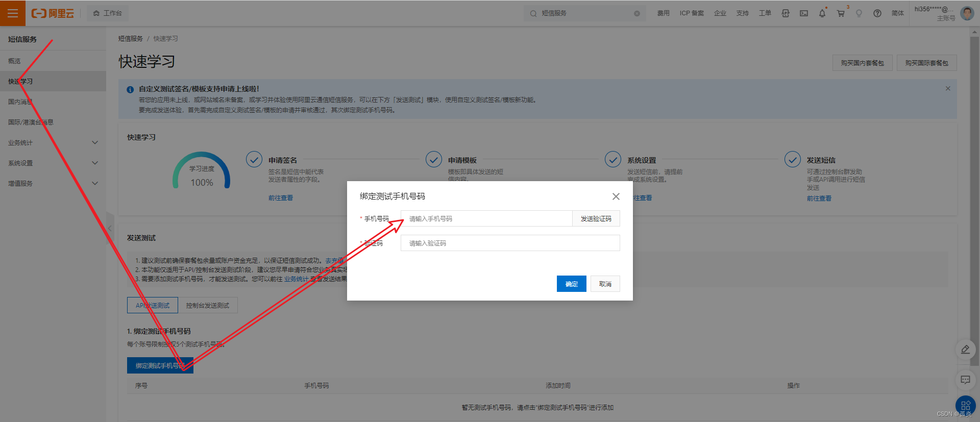Click the 绑定测试手机号码 blue button
This screenshot has width=980, height=422.
(x=160, y=365)
